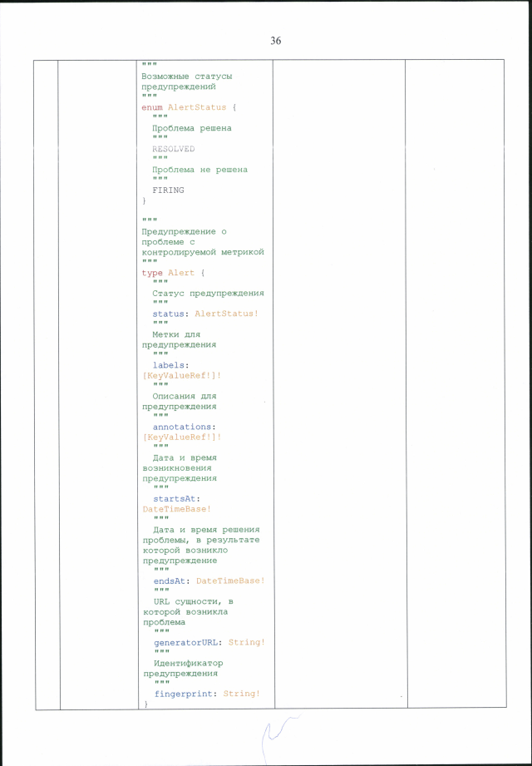Screen dimensions: 532x766
Task: Click the comment 'Проблема не решена'
Action: click(x=199, y=170)
